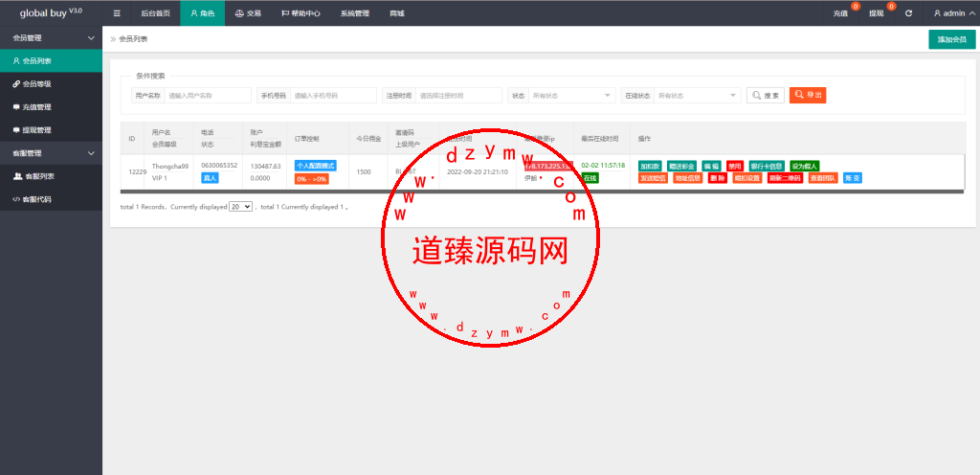Open 客服代码 in the sidebar
Image resolution: width=980 pixels, height=475 pixels.
pos(52,199)
